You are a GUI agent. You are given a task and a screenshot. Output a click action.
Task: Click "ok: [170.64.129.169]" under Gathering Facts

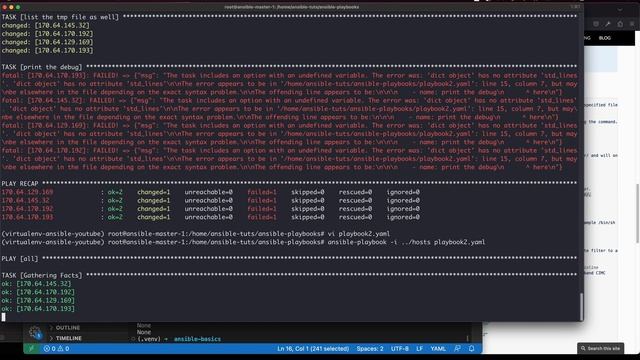[38, 300]
